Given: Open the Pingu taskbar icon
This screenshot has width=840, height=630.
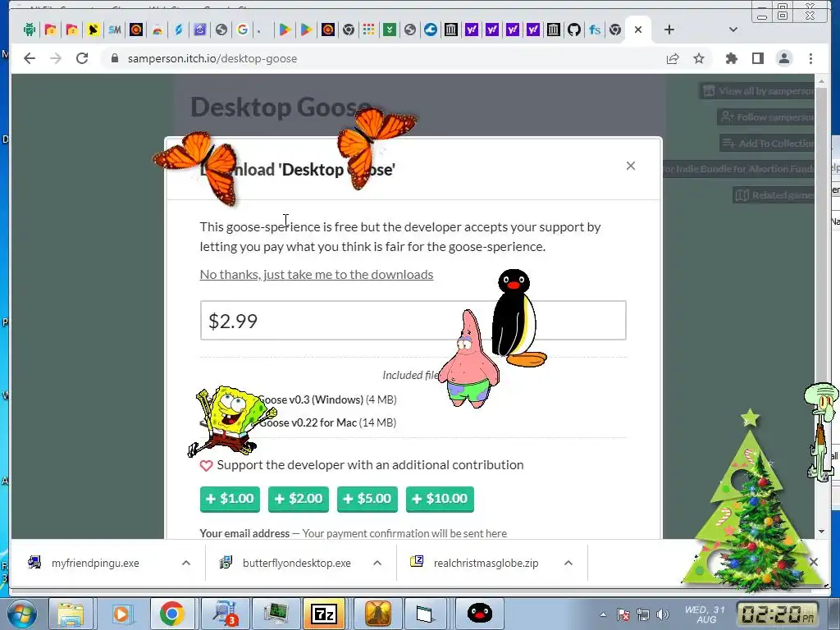Looking at the screenshot, I should point(479,614).
